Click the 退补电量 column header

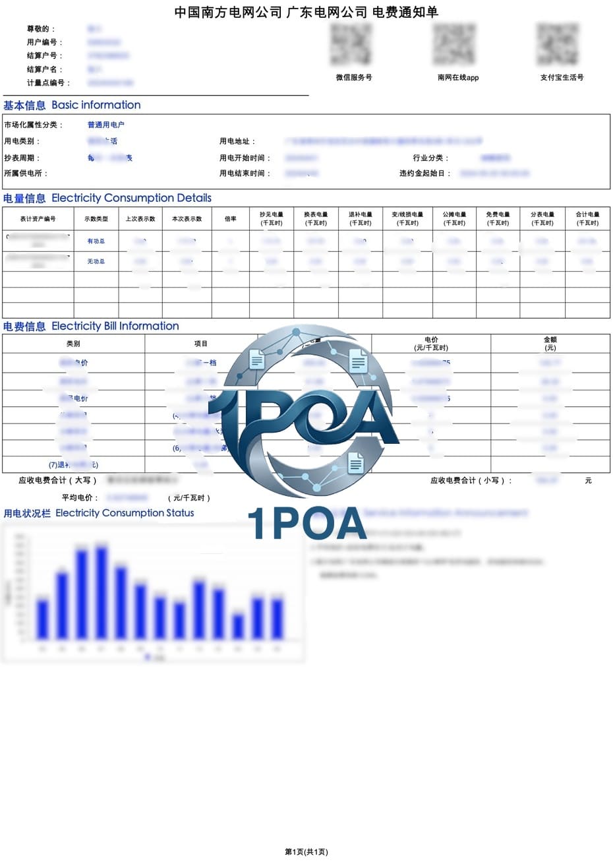tap(361, 219)
